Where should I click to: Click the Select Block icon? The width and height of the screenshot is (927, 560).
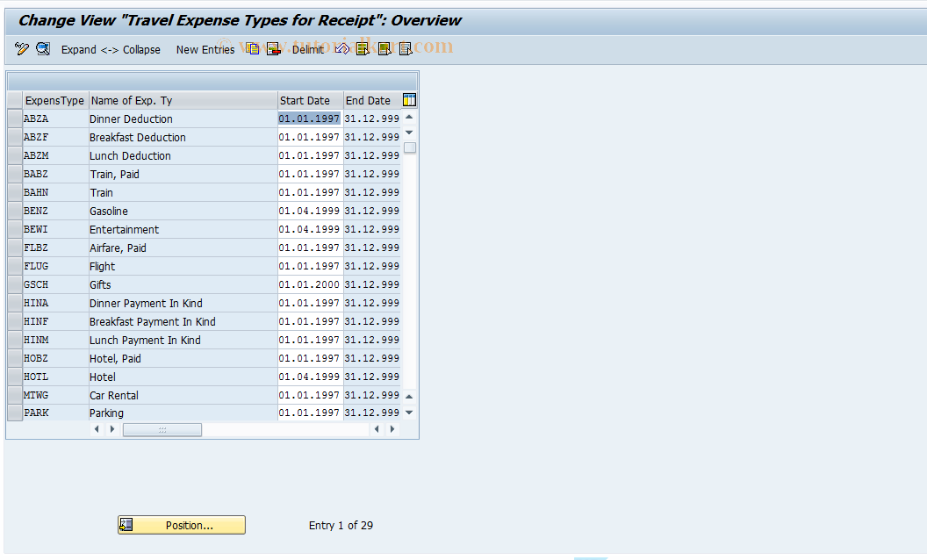(x=384, y=49)
